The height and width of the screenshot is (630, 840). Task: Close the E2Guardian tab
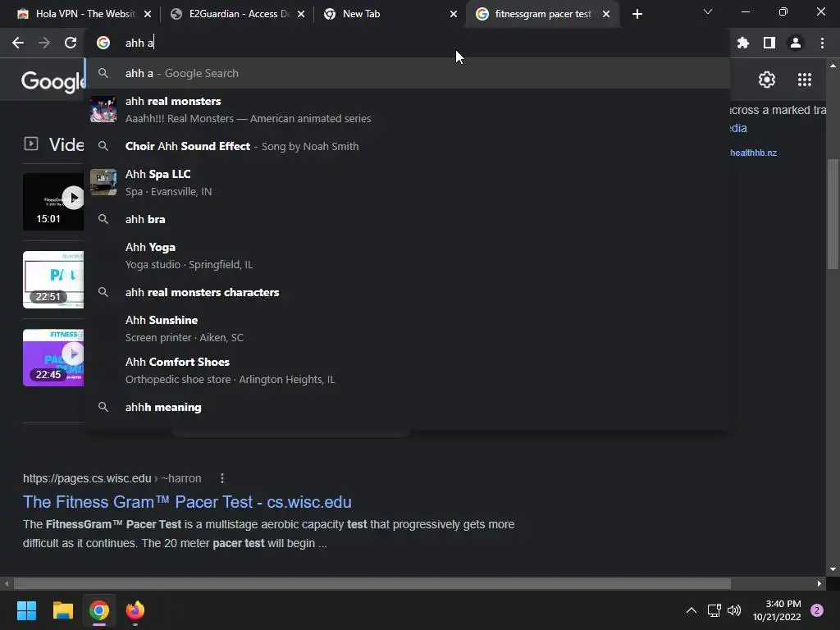coord(300,14)
